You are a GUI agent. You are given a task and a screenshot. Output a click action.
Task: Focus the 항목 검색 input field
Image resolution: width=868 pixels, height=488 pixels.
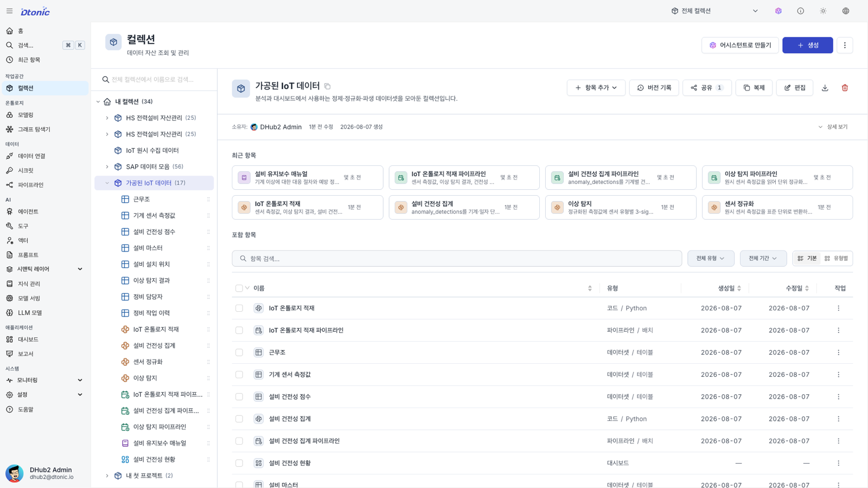[457, 259]
